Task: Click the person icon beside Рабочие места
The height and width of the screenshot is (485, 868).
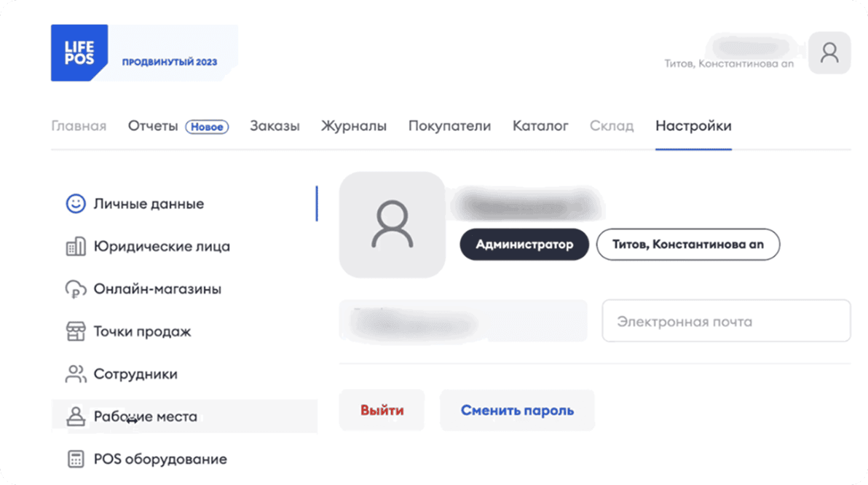Action: 76,417
